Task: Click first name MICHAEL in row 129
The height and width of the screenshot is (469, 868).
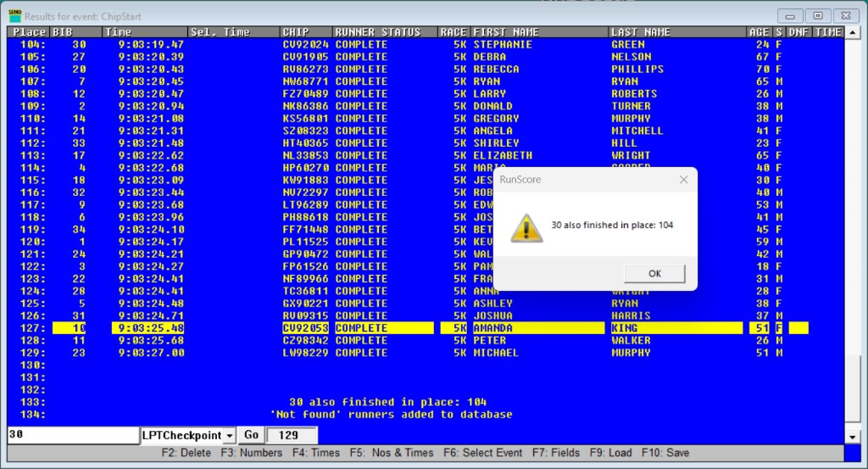Action: (x=496, y=353)
